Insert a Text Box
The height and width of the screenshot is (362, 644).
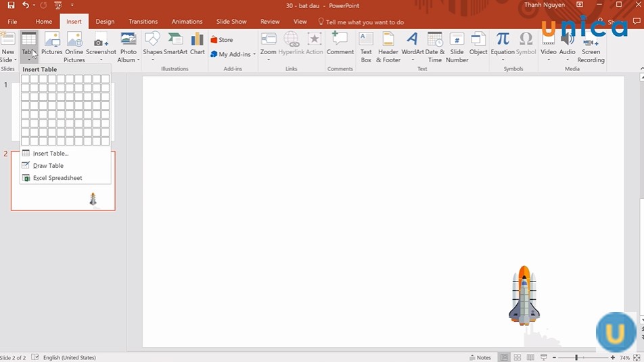(x=366, y=47)
